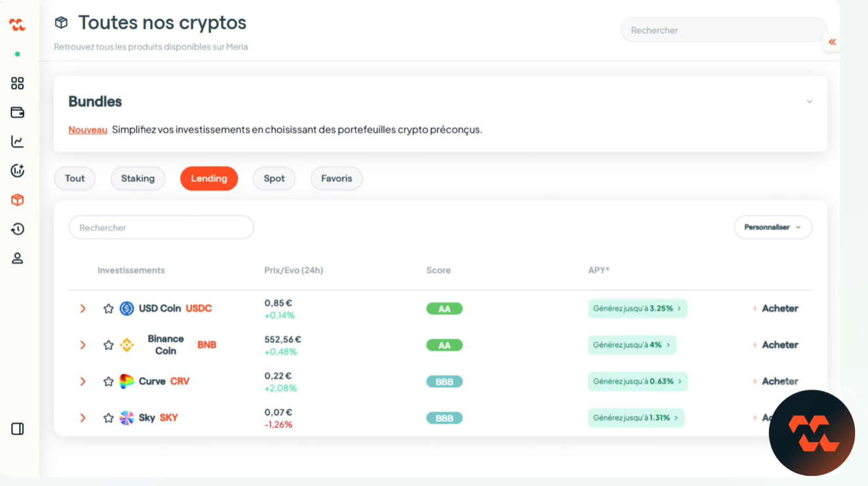The image size is (868, 486).
Task: Select the Favoris filter tab
Action: click(336, 178)
